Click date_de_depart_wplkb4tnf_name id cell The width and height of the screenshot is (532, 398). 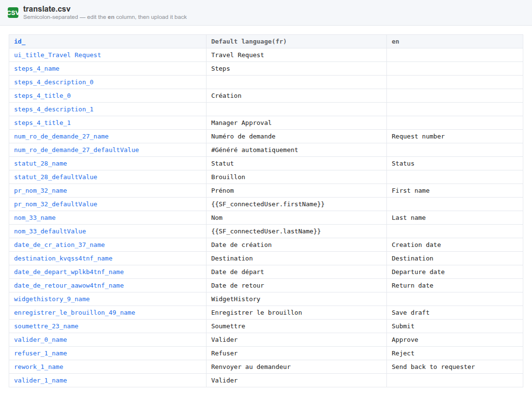tap(107, 272)
